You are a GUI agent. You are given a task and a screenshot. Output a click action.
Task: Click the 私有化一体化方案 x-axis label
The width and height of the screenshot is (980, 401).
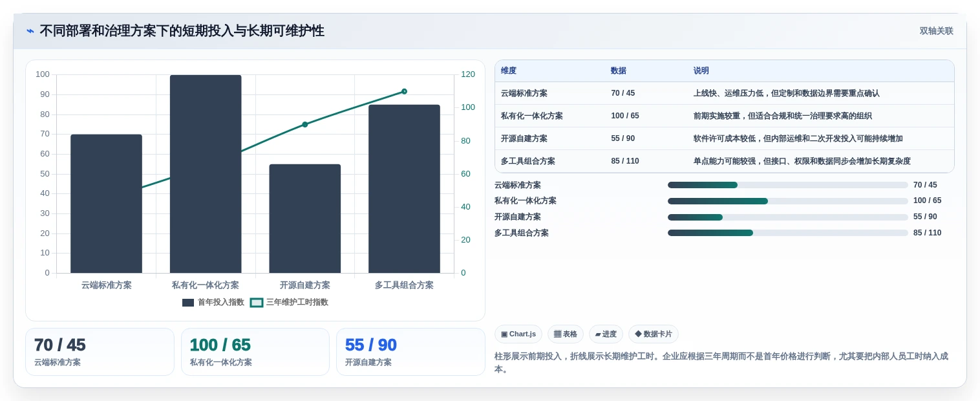tap(206, 285)
